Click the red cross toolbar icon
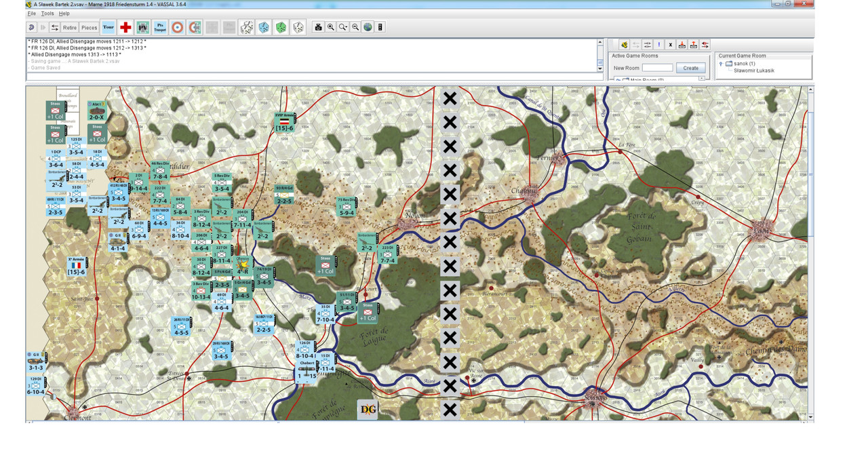This screenshot has width=868, height=470. pos(125,27)
